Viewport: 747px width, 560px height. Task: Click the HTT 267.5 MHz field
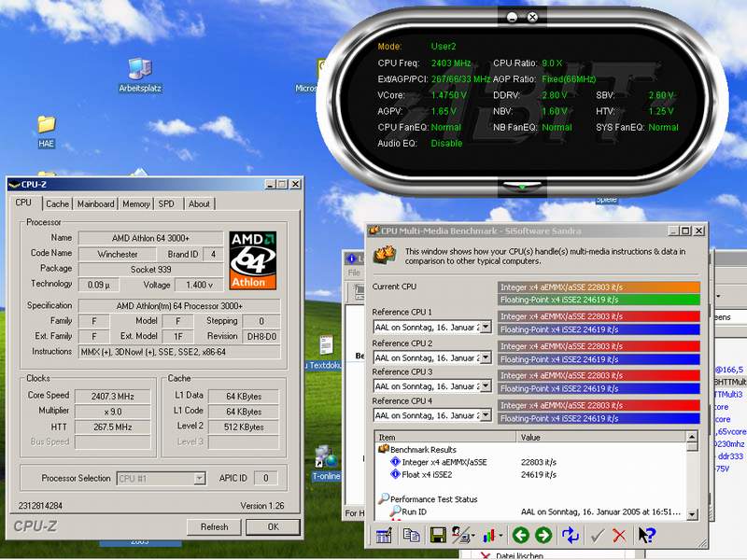pos(113,427)
